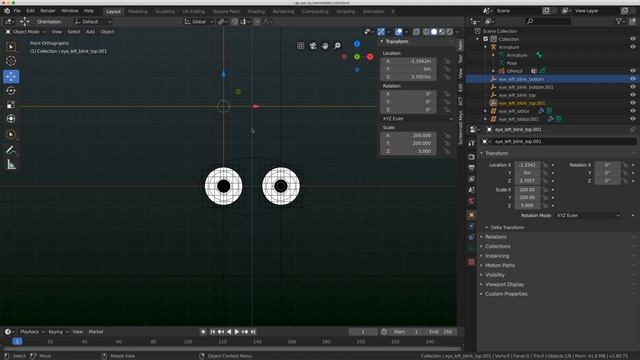Viewport: 640px width, 360px height.
Task: Select the Measure ruler tool
Action: click(x=11, y=164)
